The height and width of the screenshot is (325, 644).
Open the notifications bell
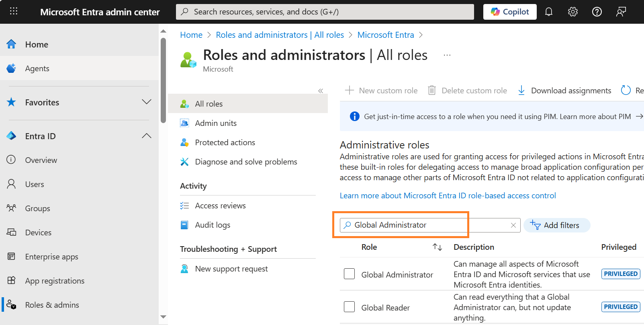coord(549,12)
